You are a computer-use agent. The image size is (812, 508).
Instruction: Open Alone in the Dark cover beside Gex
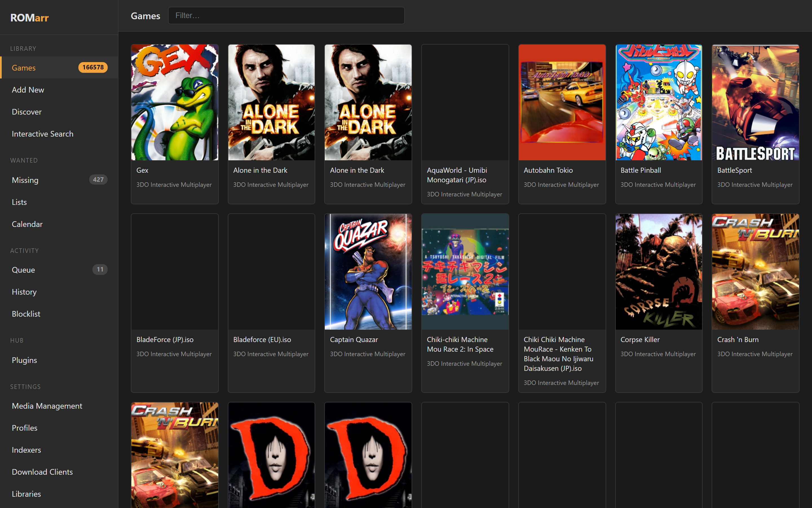click(x=272, y=102)
